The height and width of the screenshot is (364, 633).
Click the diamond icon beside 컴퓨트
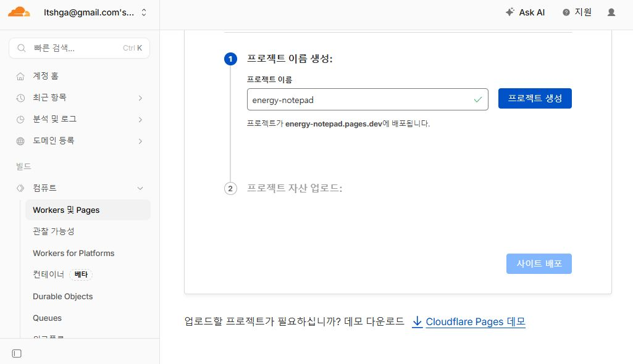click(x=20, y=188)
